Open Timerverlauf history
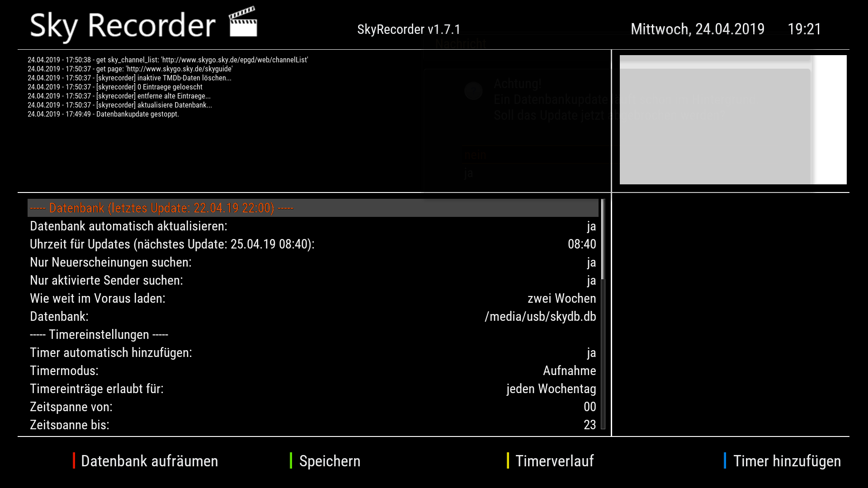Viewport: 868px width, 488px height. tap(554, 461)
